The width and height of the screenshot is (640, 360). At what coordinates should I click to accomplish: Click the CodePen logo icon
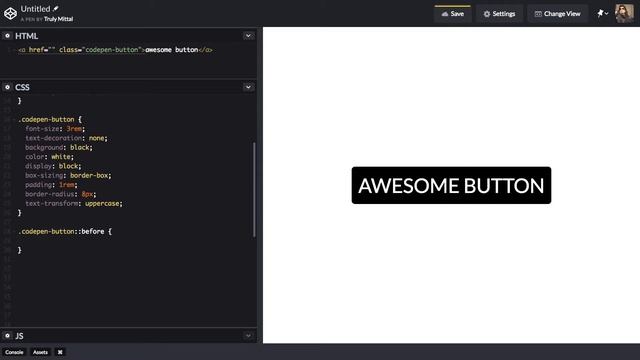[x=10, y=13]
